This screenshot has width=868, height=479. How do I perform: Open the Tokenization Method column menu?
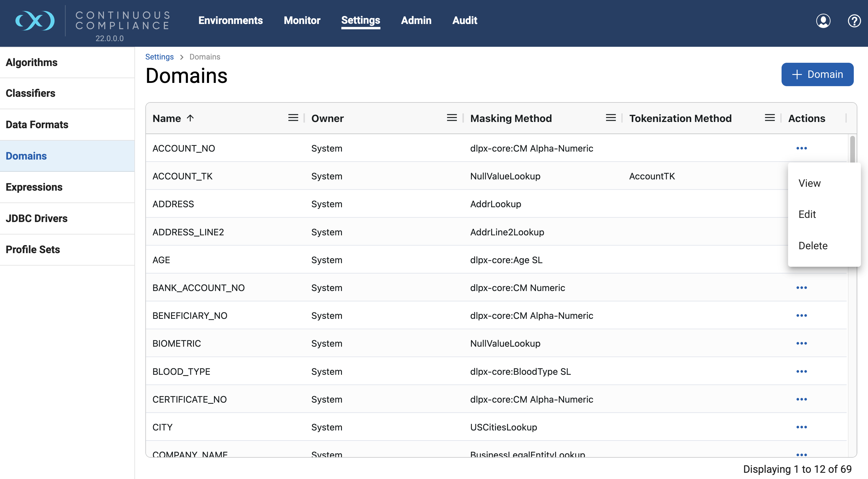[770, 118]
